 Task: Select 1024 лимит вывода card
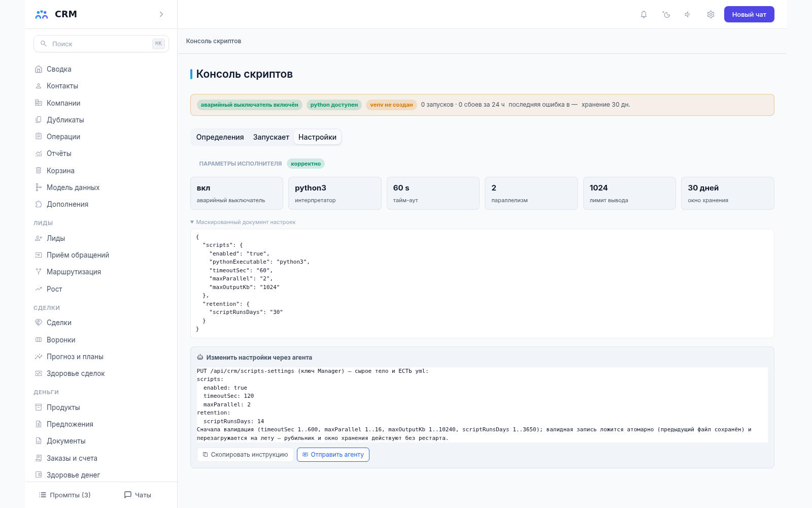coord(629,193)
